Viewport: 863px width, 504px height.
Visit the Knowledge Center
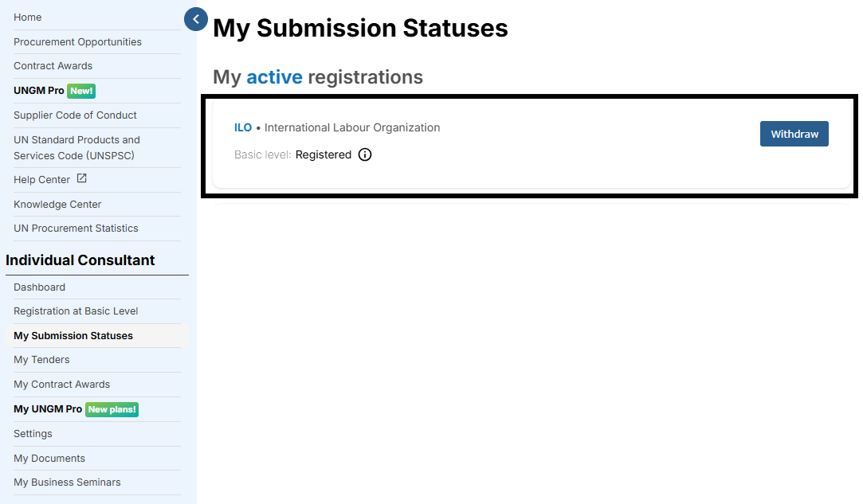(57, 205)
